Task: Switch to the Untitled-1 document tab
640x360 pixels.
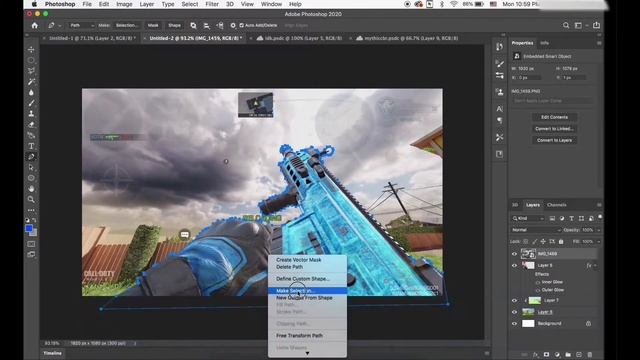Action: click(92, 38)
